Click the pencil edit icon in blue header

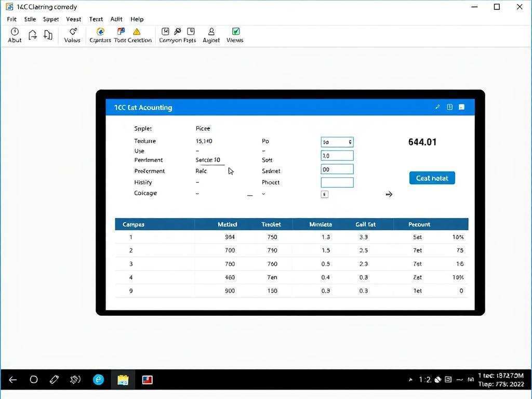point(437,107)
